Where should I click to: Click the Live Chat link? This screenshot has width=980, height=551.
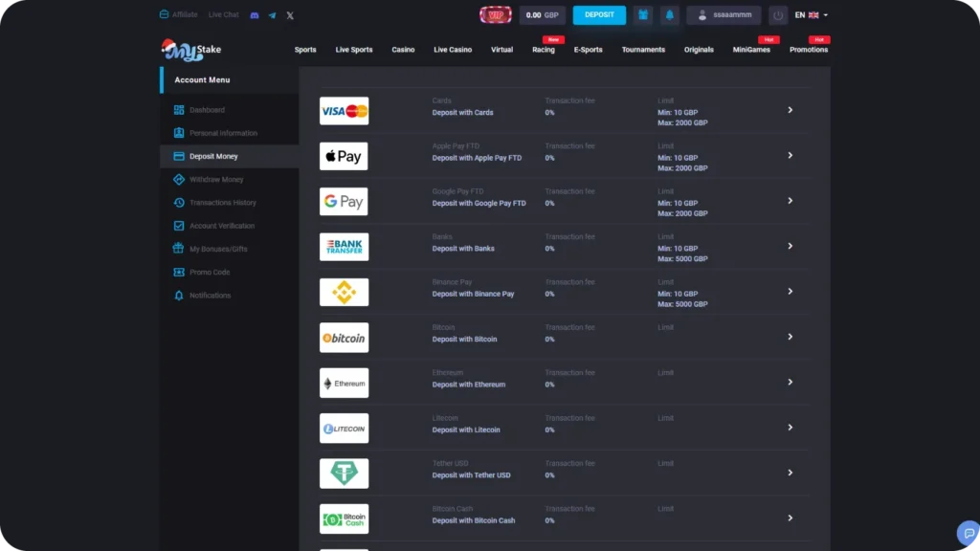223,14
